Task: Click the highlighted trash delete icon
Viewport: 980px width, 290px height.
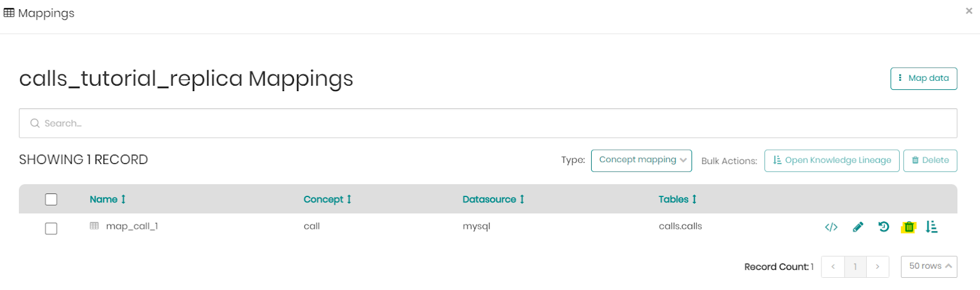Action: pyautogui.click(x=909, y=227)
